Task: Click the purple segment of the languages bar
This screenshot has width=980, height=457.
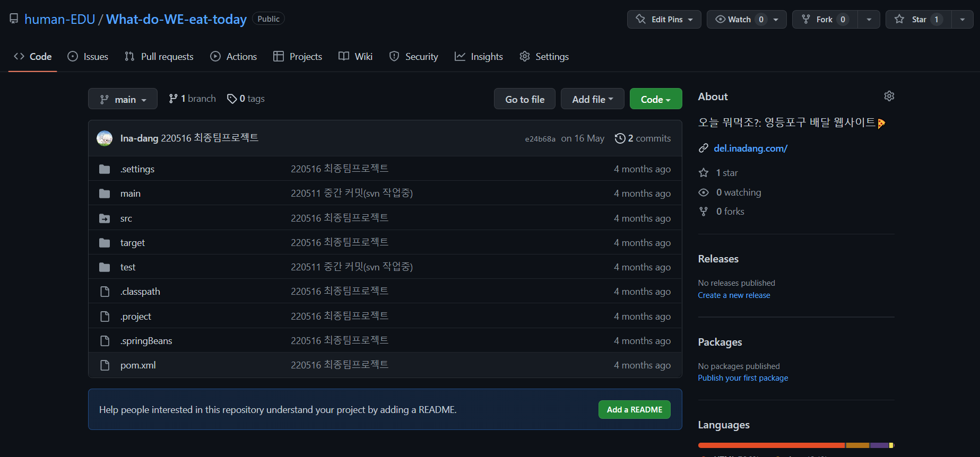Action: click(879, 445)
